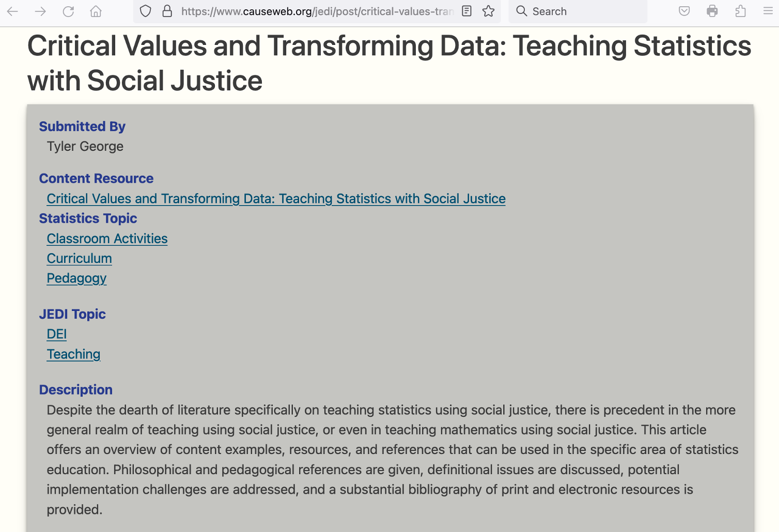Open the Firefox hamburger menu

(x=768, y=11)
